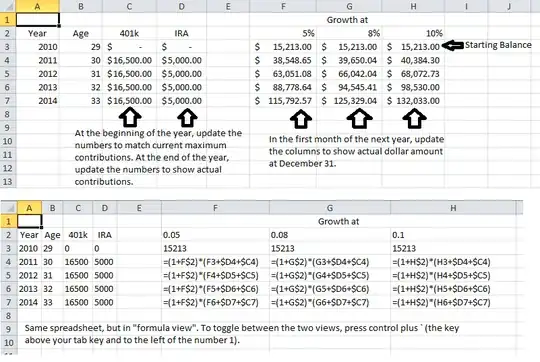Select the 66,042.04 balance cell
Image resolution: width=540 pixels, height=362 pixels.
click(349, 74)
